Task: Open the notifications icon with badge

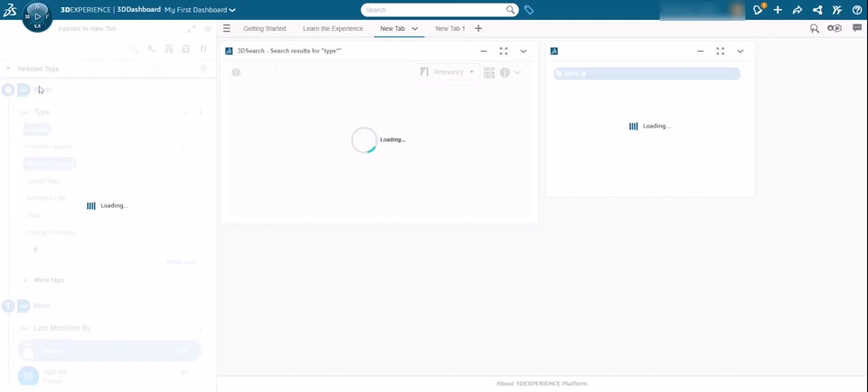Action: pyautogui.click(x=759, y=9)
